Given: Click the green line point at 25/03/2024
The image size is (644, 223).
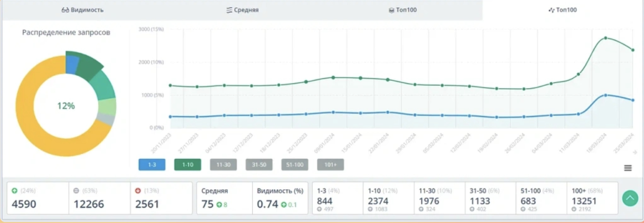Looking at the screenshot, I should coord(633,50).
